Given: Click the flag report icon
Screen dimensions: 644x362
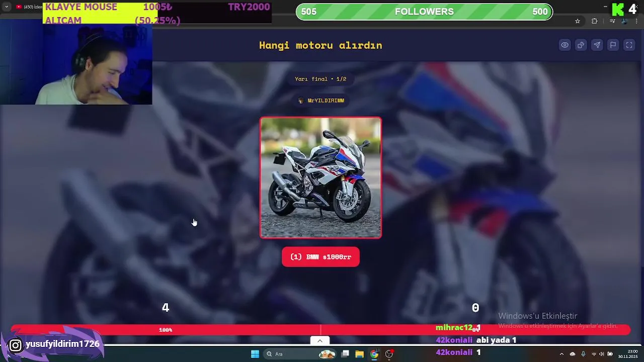Looking at the screenshot, I should click(613, 45).
